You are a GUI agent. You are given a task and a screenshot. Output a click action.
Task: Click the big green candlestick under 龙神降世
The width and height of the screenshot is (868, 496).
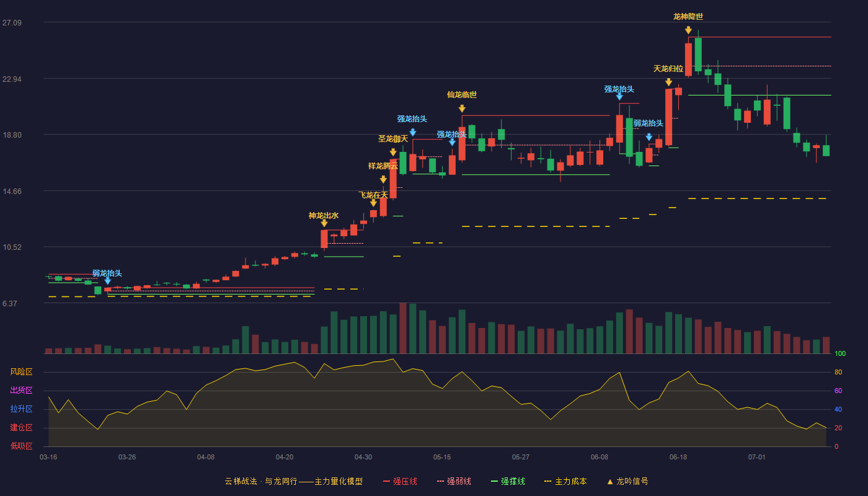[698, 55]
